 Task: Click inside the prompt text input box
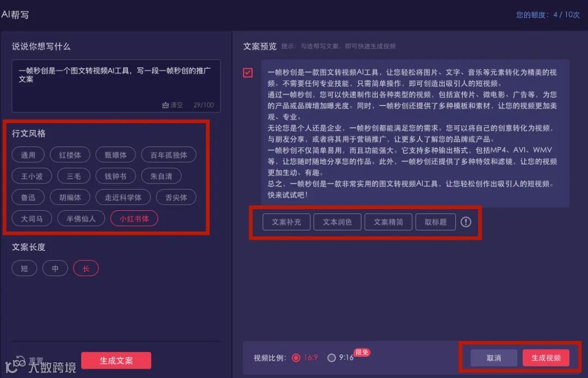pyautogui.click(x=117, y=86)
